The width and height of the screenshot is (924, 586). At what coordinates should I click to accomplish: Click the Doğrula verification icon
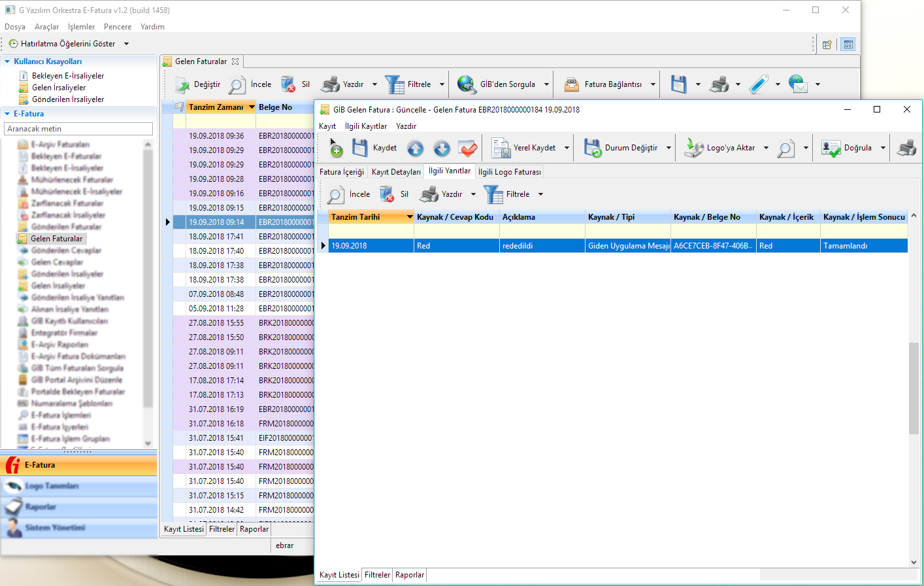(831, 148)
